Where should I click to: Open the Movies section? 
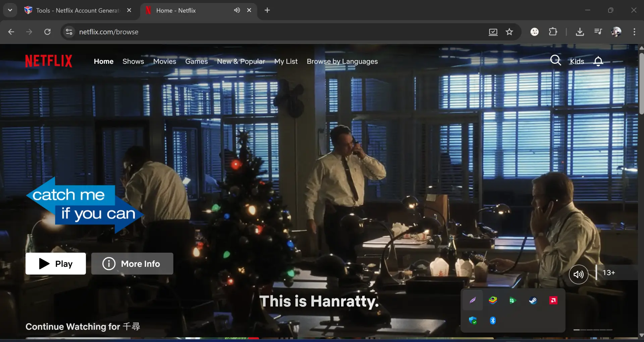(165, 61)
